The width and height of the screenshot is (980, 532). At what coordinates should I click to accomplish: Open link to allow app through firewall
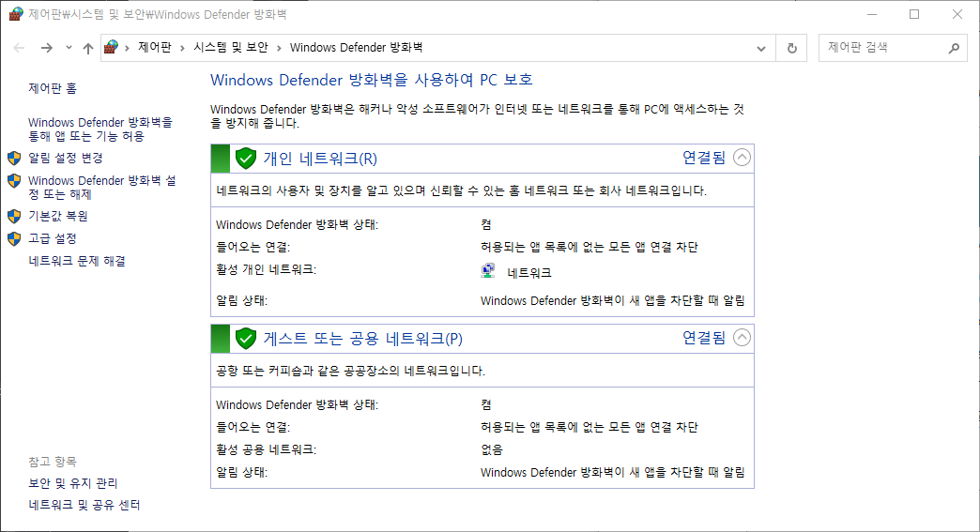tap(100, 129)
